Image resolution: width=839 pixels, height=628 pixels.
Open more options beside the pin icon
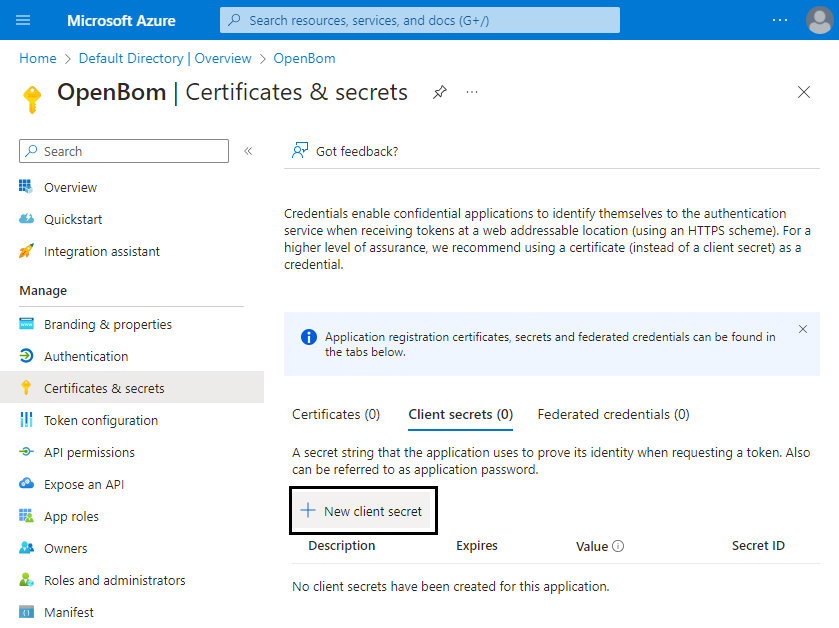click(471, 92)
